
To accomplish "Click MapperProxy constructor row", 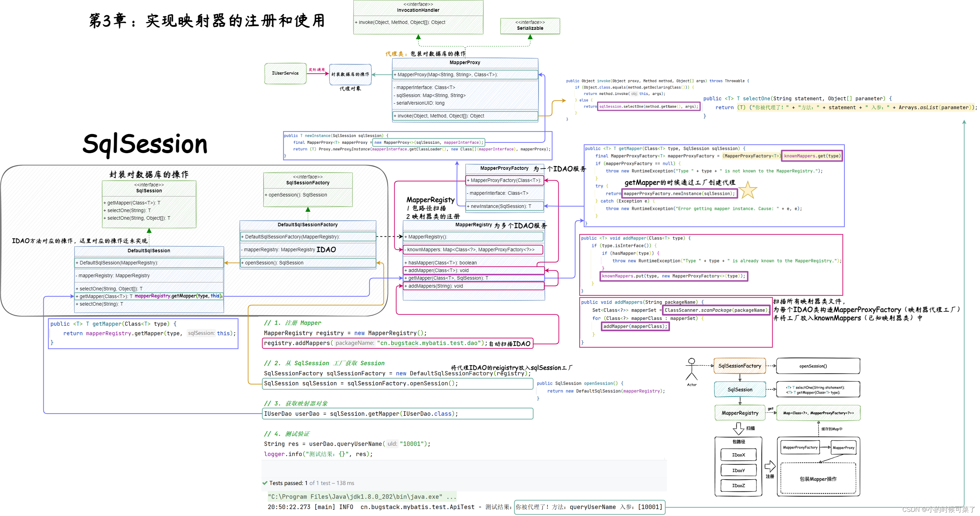I will (x=465, y=75).
